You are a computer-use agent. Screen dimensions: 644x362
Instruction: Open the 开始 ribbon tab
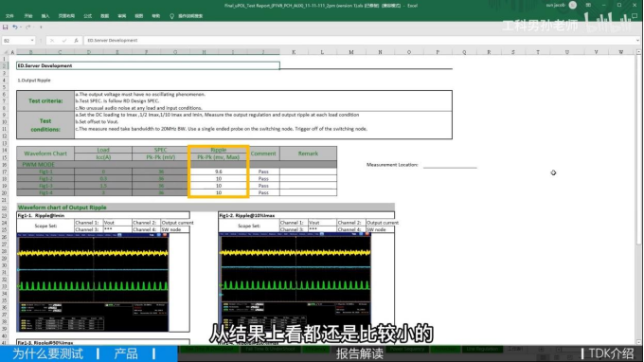(x=27, y=16)
